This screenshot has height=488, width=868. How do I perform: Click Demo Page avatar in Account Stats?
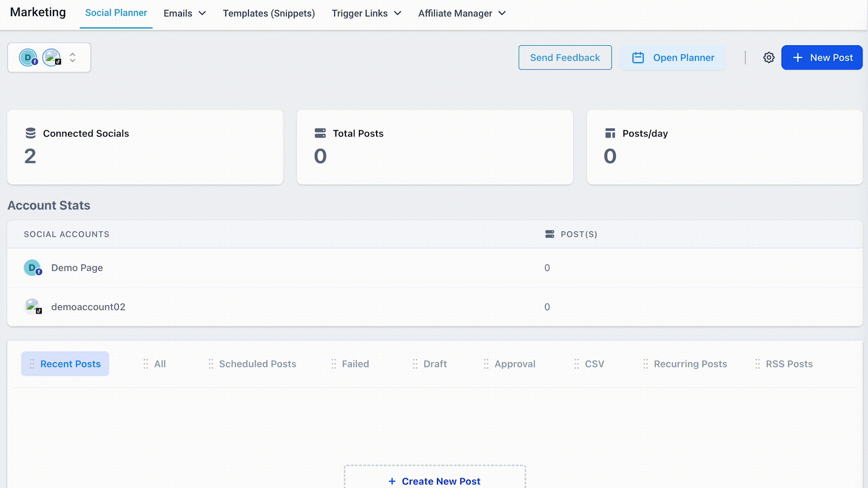[x=32, y=267]
